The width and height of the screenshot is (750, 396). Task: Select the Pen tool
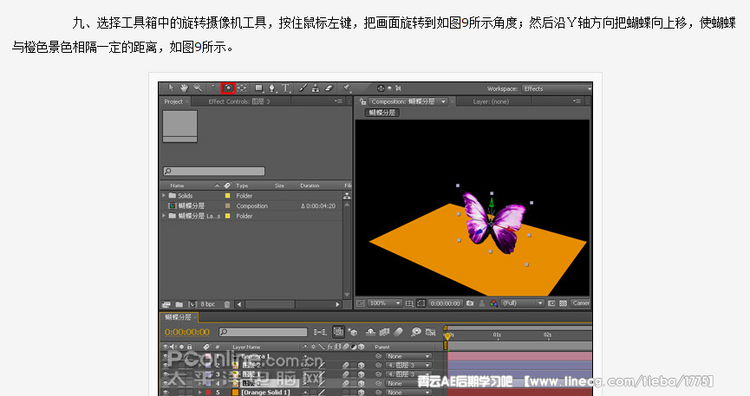pos(272,88)
